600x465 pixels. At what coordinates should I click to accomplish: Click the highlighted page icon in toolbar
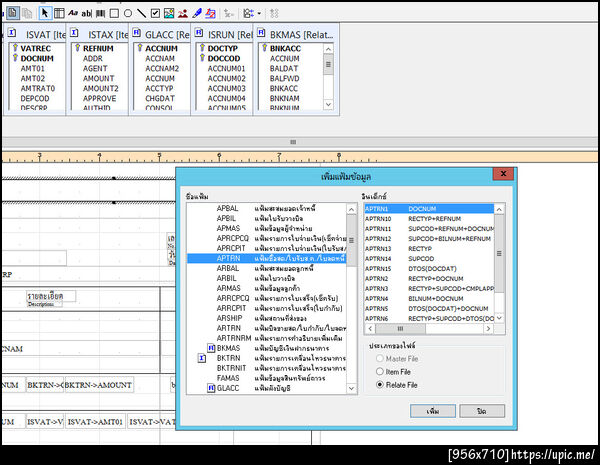click(13, 13)
